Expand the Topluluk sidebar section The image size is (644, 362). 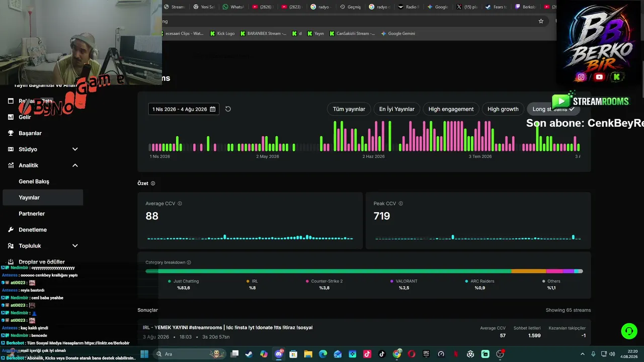[75, 246]
